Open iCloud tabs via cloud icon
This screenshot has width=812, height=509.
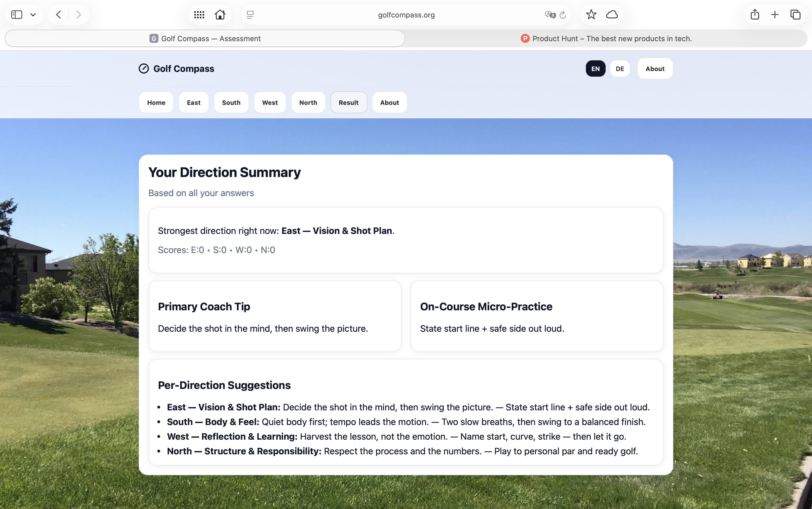point(612,14)
